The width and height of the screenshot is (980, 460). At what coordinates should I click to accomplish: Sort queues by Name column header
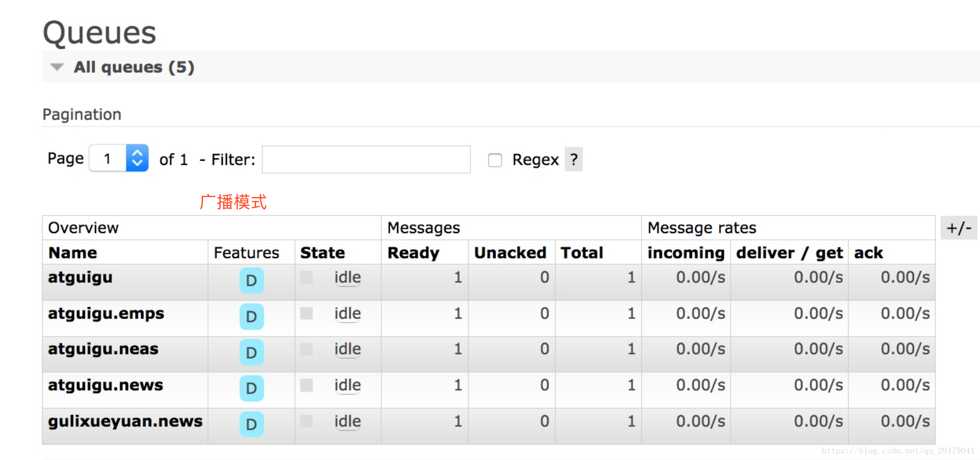[x=73, y=253]
